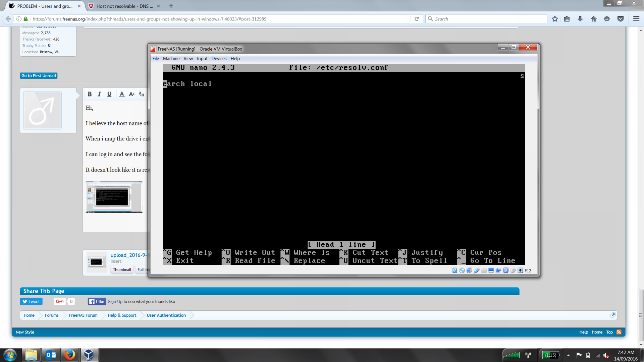The width and height of the screenshot is (644, 362).
Task: Open Firefox downloads panel
Action: coord(580,19)
